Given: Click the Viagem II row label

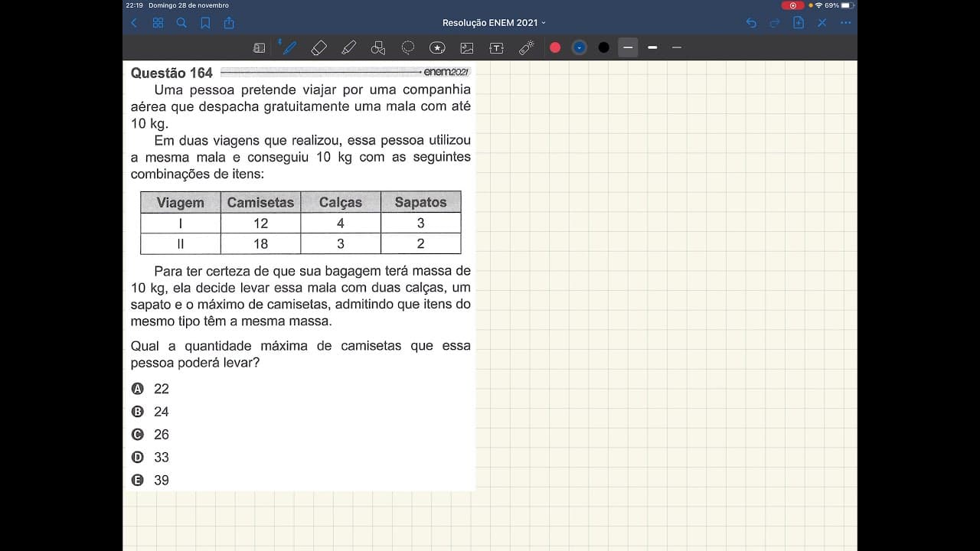Looking at the screenshot, I should (x=180, y=244).
